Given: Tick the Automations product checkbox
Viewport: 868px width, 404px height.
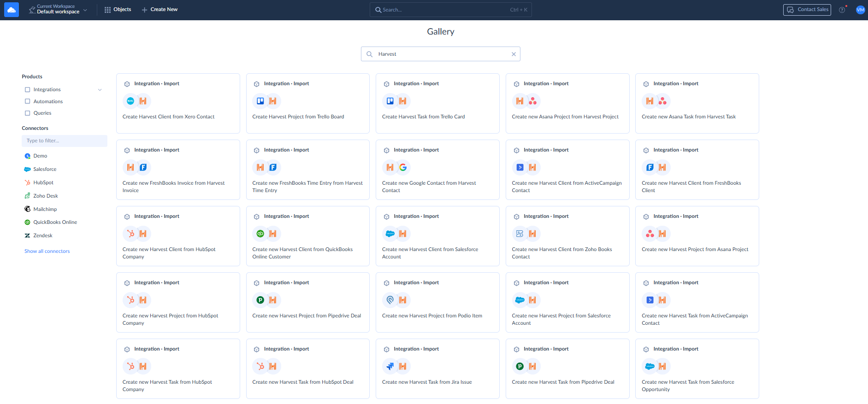Looking at the screenshot, I should pos(28,101).
